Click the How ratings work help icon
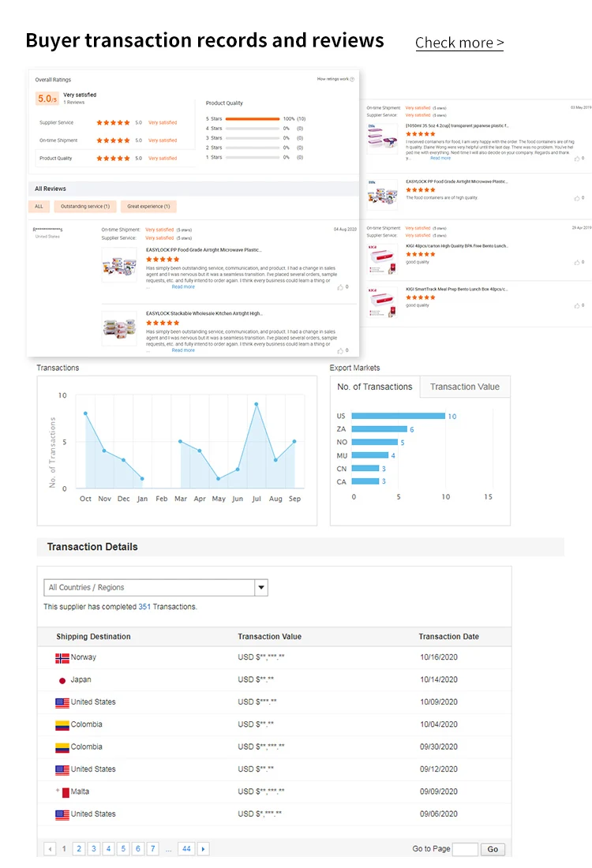Image resolution: width=592 pixels, height=868 pixels. [352, 79]
